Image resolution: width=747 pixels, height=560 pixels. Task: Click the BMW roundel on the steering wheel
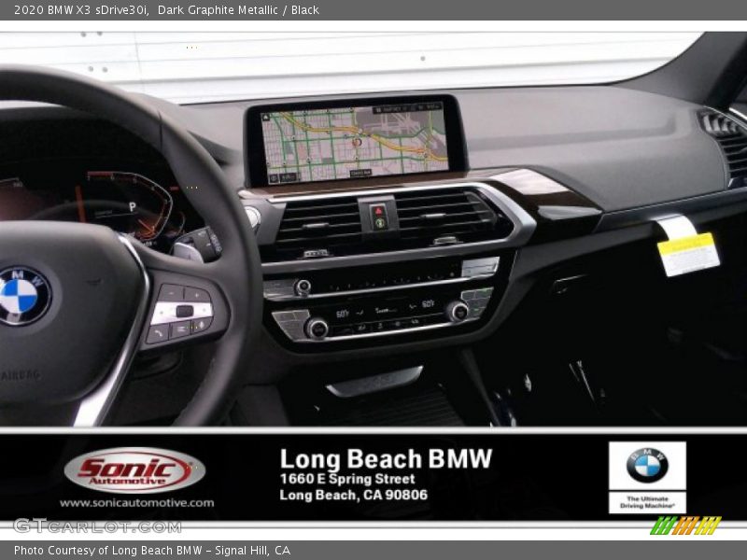[x=21, y=296]
